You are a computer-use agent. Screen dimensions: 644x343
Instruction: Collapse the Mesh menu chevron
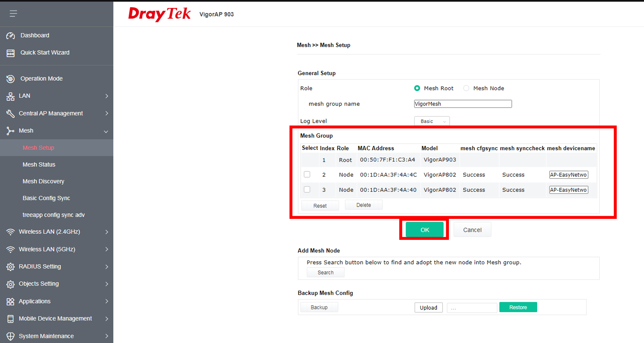pyautogui.click(x=106, y=131)
